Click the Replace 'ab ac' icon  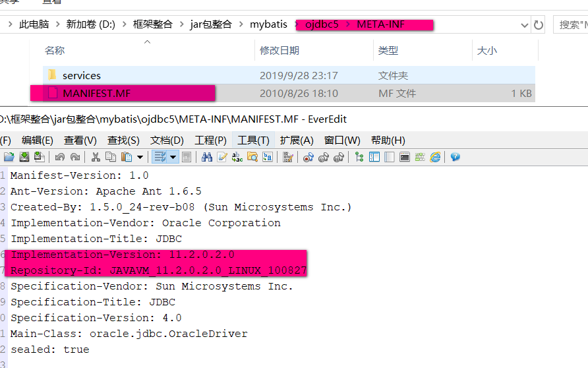click(x=237, y=157)
